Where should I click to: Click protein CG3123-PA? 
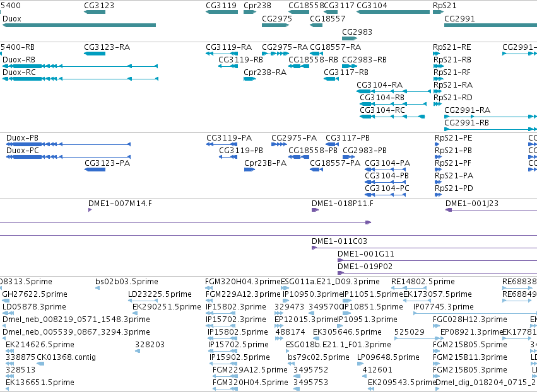pyautogui.click(x=107, y=163)
